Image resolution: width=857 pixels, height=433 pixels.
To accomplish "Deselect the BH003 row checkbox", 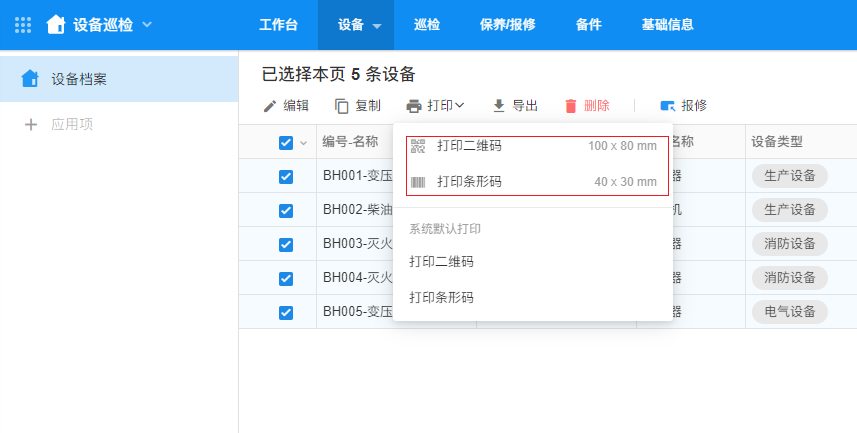I will [x=286, y=244].
